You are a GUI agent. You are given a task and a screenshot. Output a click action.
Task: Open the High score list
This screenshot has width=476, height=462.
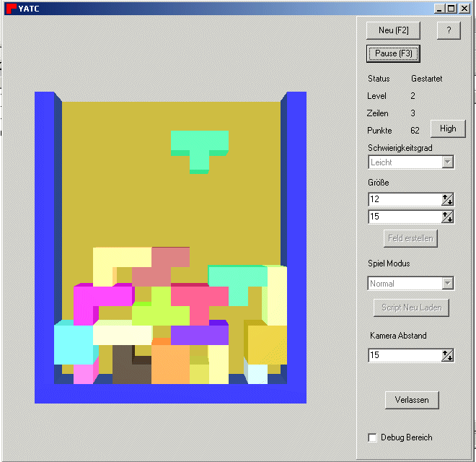[x=448, y=128]
